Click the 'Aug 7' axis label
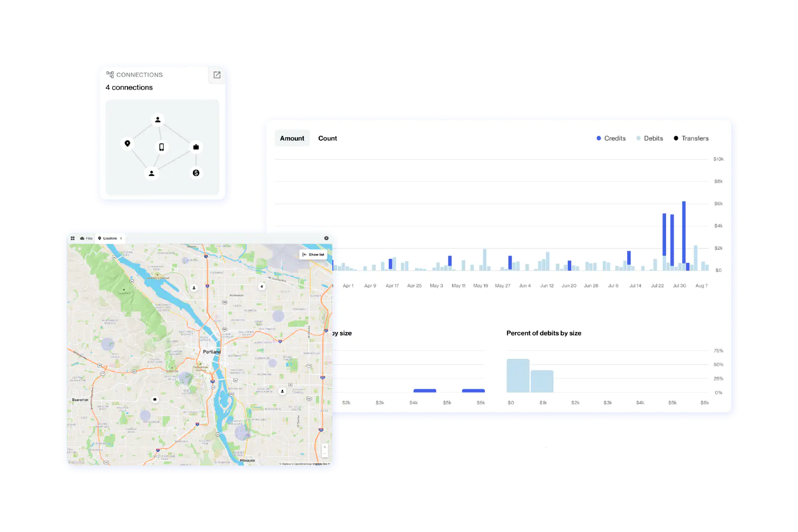 pos(701,285)
